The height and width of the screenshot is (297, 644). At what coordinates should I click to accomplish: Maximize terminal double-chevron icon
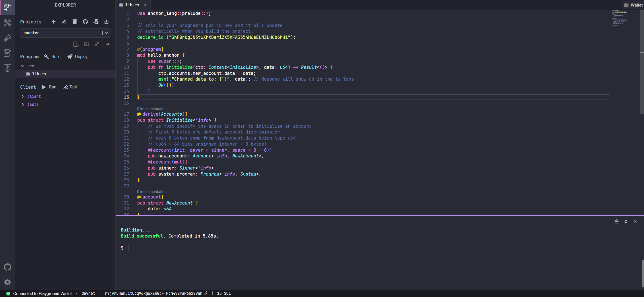tap(626, 222)
